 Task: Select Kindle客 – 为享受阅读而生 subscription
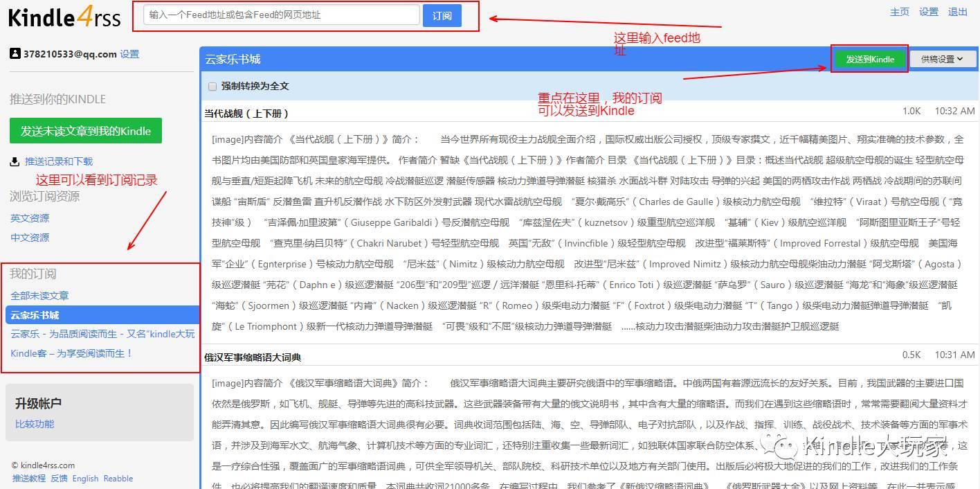[x=71, y=353]
